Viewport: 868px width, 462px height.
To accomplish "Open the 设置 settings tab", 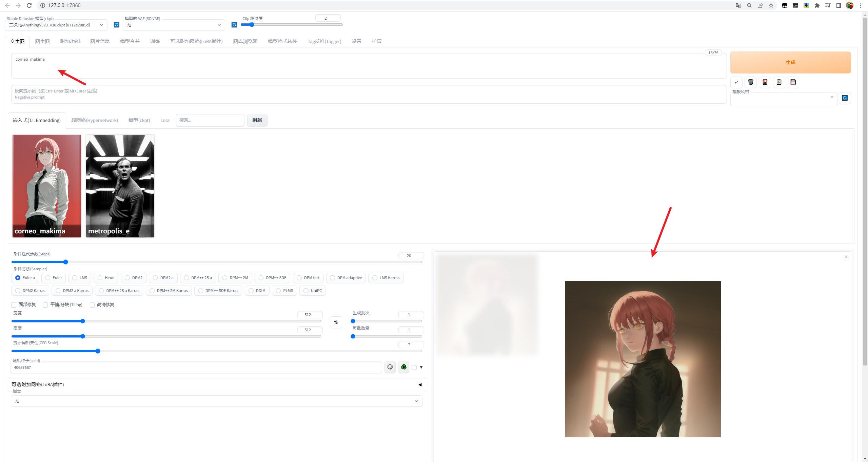I will [x=356, y=41].
